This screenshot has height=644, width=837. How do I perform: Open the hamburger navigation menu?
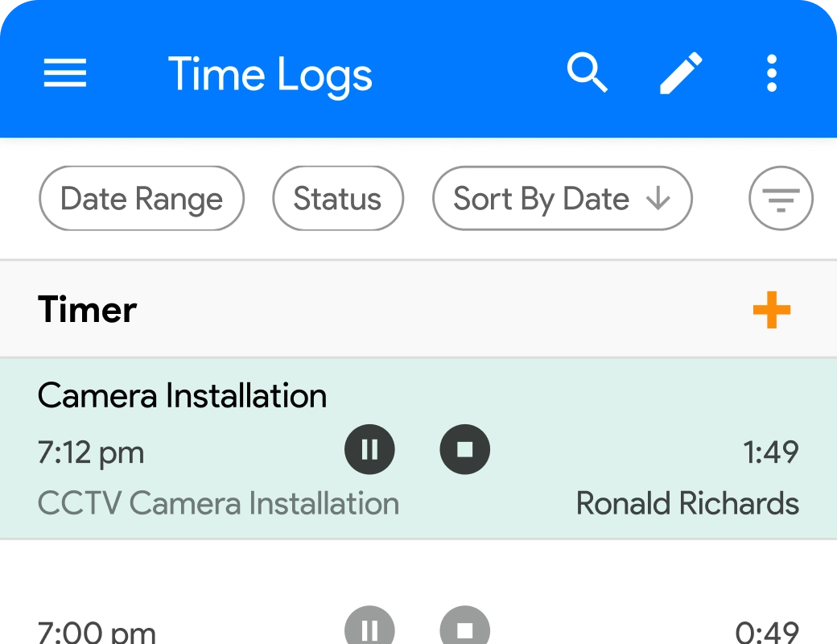coord(65,74)
